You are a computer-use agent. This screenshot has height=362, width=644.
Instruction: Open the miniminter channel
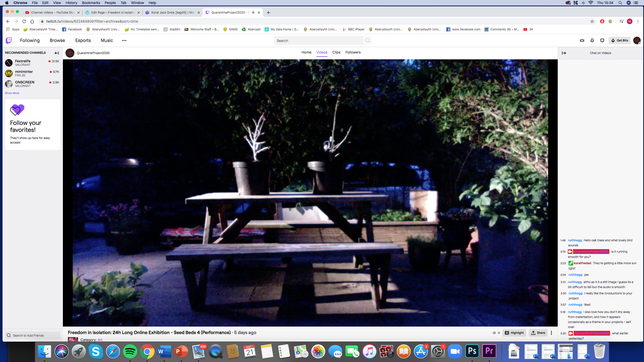32,73
